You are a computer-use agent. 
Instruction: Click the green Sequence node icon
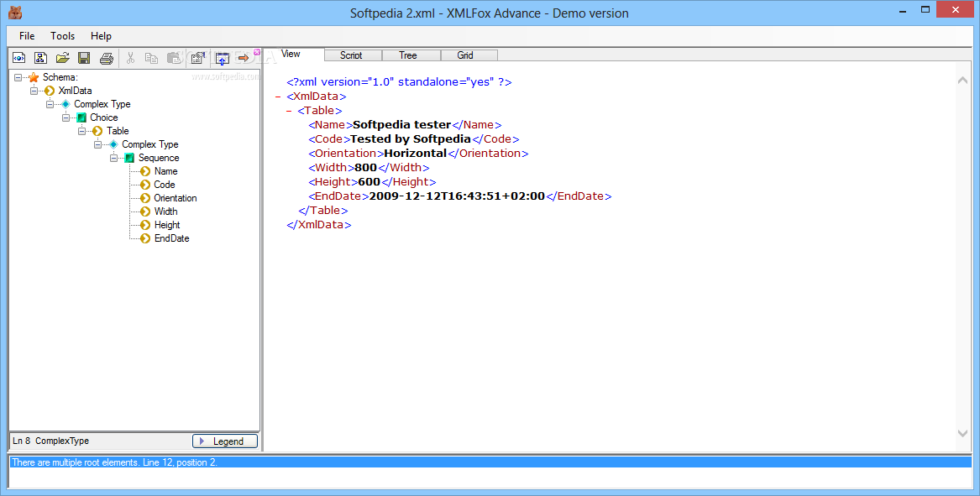pos(129,158)
